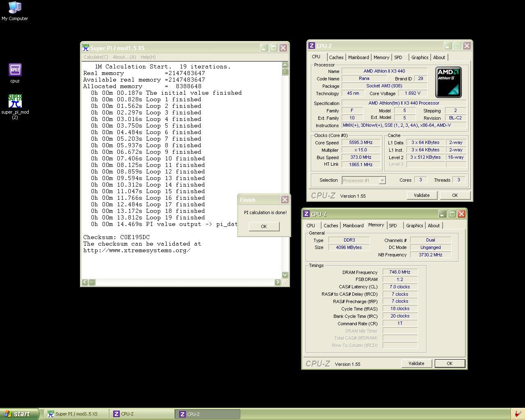The width and height of the screenshot is (525, 420).
Task: Switch to Graphics tab in lower CPU-Z window
Action: [415, 226]
